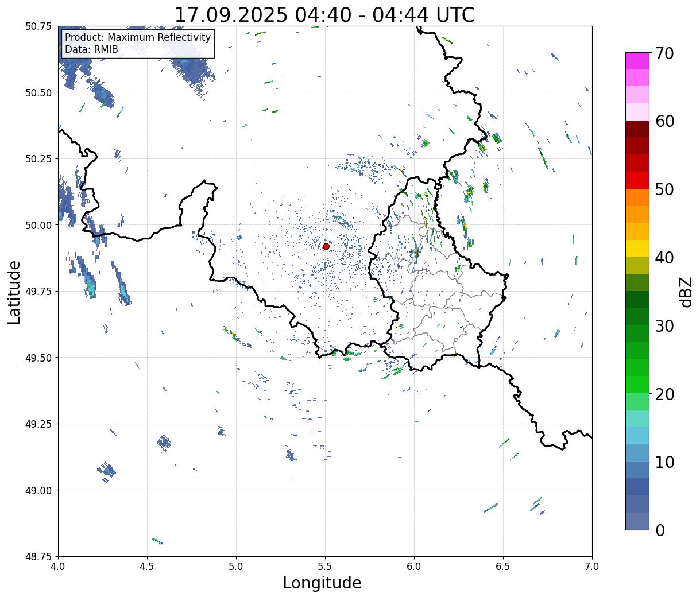Click the colorbar tick label 0
This screenshot has height=597, width=700.
click(660, 530)
